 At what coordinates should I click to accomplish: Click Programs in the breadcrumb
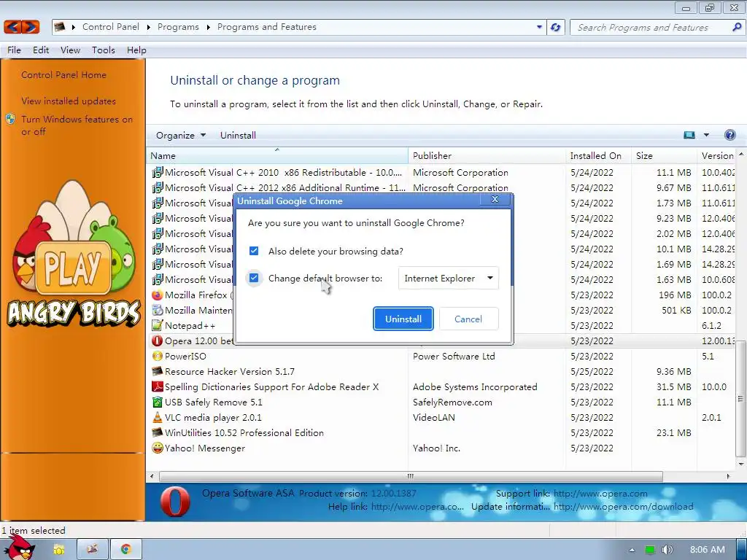click(178, 27)
